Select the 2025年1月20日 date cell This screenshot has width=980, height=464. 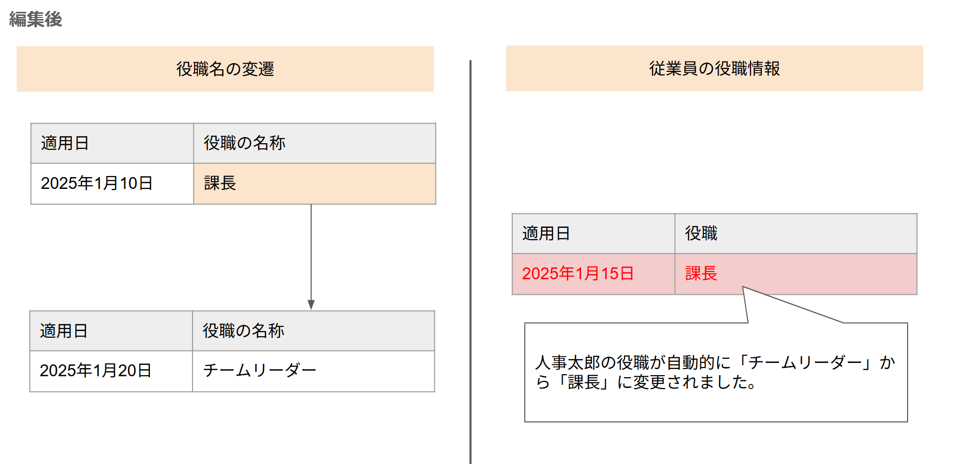tap(111, 371)
